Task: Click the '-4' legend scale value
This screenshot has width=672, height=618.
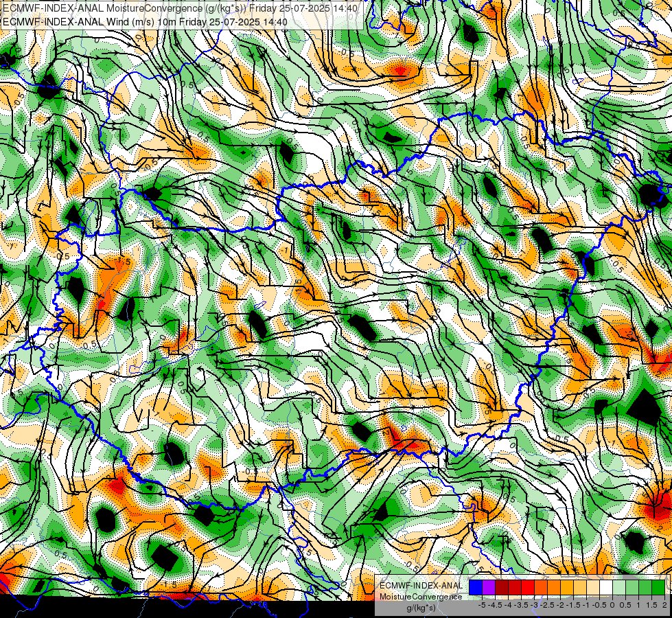Action: coord(508,605)
